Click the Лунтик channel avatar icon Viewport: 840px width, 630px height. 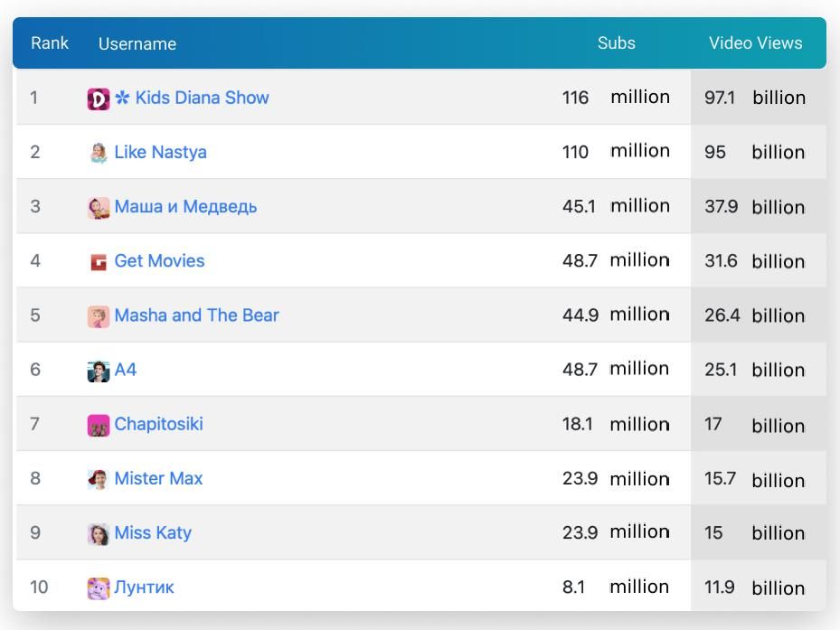[99, 588]
